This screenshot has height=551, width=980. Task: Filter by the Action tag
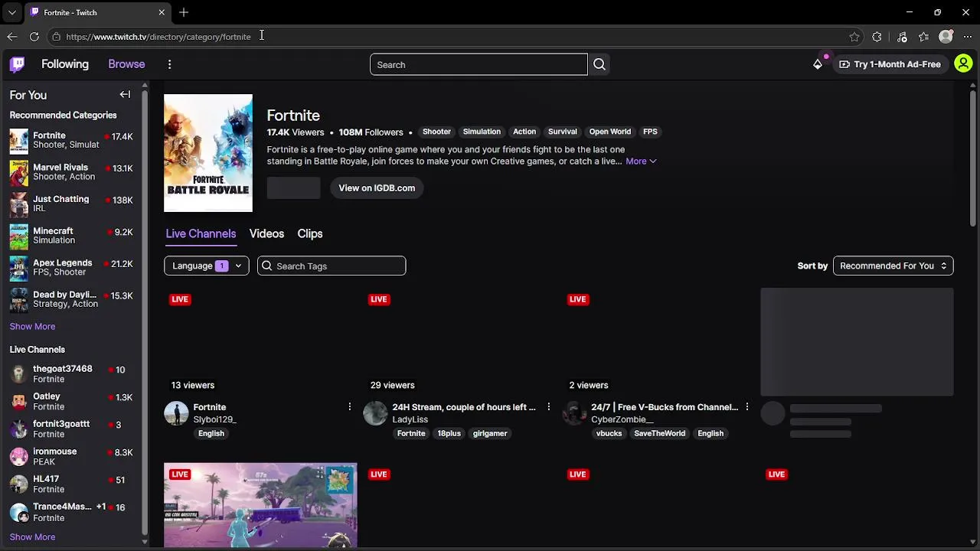(x=524, y=132)
